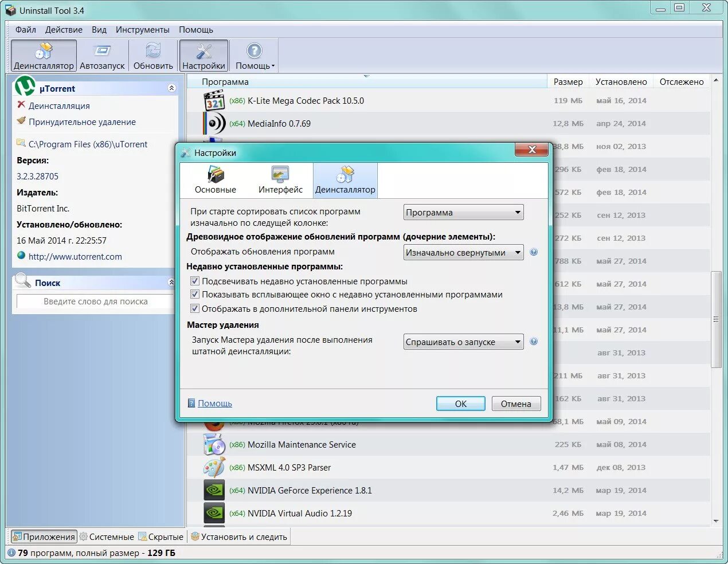Click the search magnifier icon
Viewport: 728px width, 564px height.
[23, 280]
